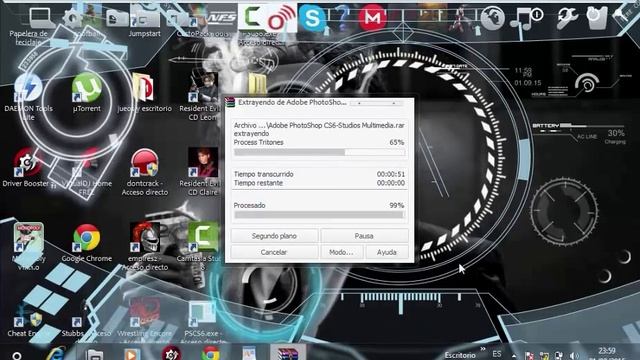Open Ayuda help in WinRAR dialog
The image size is (640, 360).
point(387,252)
